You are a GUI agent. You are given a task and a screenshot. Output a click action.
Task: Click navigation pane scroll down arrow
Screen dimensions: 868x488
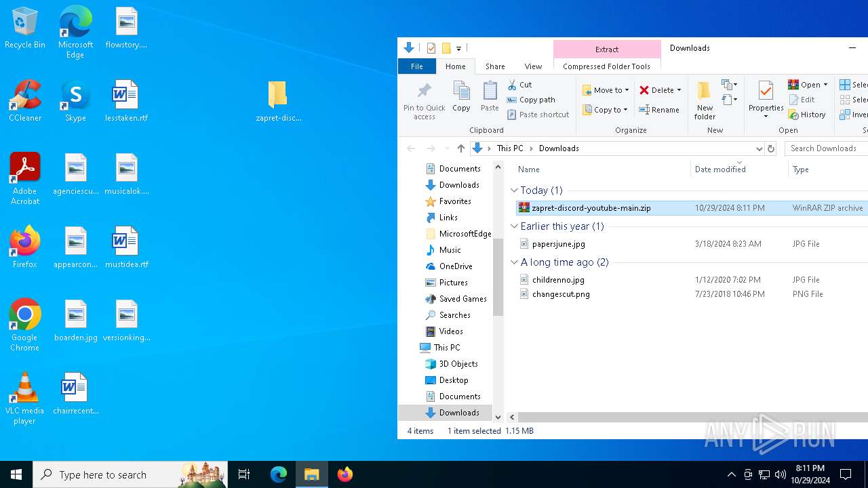tap(498, 418)
